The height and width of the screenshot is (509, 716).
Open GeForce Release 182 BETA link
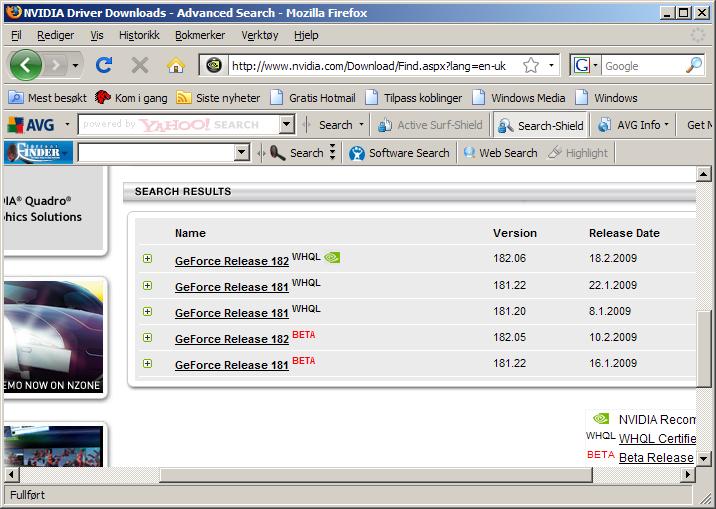(x=232, y=339)
